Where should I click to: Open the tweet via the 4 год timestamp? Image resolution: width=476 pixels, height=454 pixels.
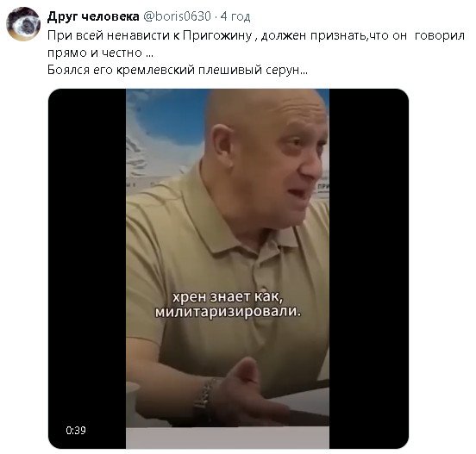(x=235, y=16)
